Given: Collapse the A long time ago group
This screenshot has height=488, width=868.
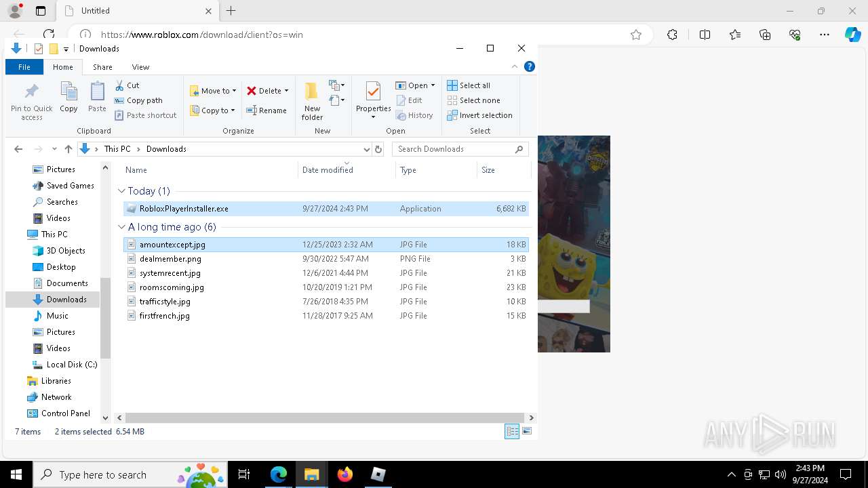Looking at the screenshot, I should click(x=122, y=227).
